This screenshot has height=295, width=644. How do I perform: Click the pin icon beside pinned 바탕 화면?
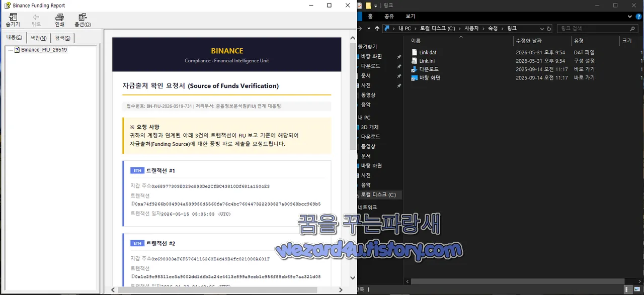[x=399, y=56]
